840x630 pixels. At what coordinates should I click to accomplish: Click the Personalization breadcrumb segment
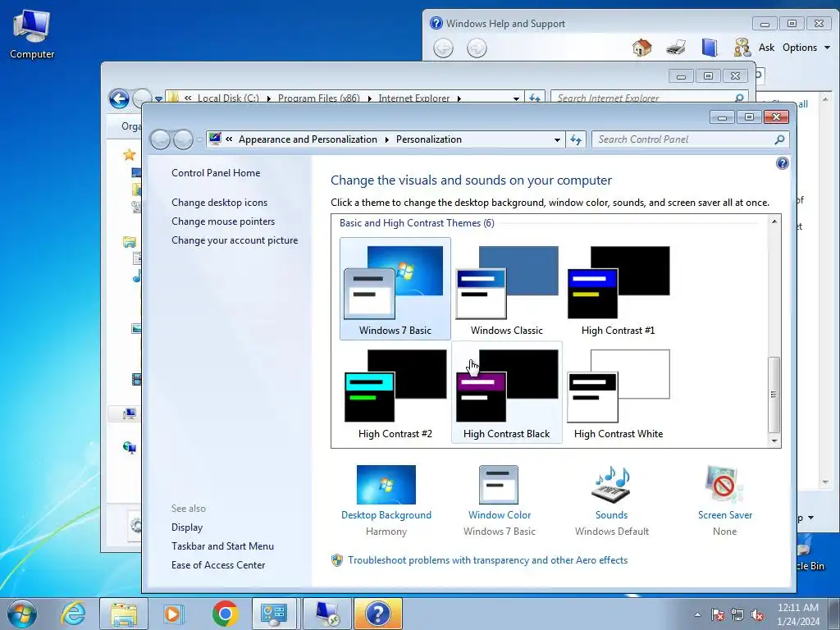pos(428,139)
